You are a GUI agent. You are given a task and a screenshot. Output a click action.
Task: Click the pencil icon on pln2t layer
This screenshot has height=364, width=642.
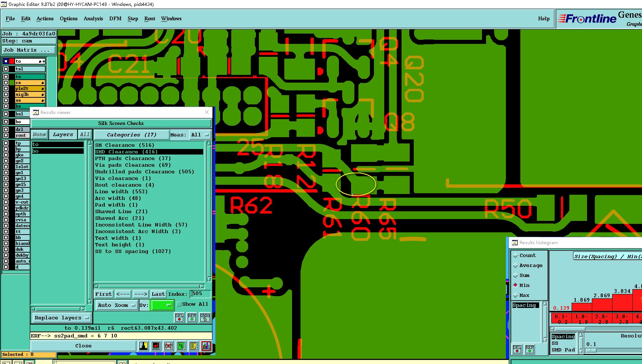(43, 89)
